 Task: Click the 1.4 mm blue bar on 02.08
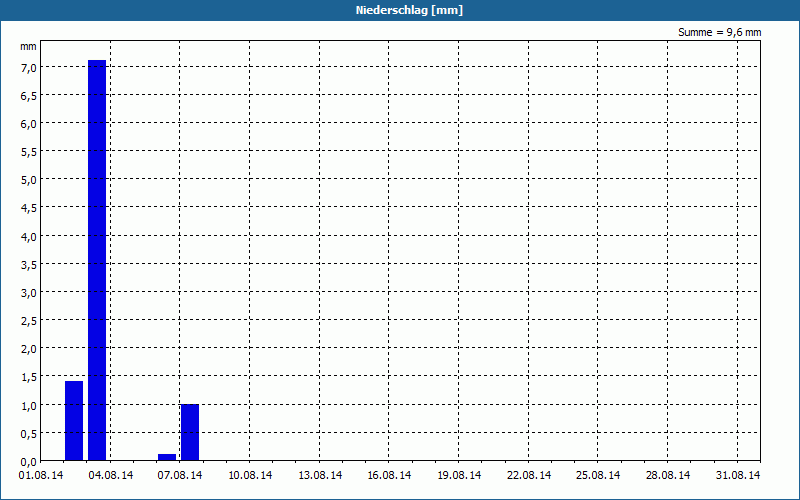[x=74, y=421]
